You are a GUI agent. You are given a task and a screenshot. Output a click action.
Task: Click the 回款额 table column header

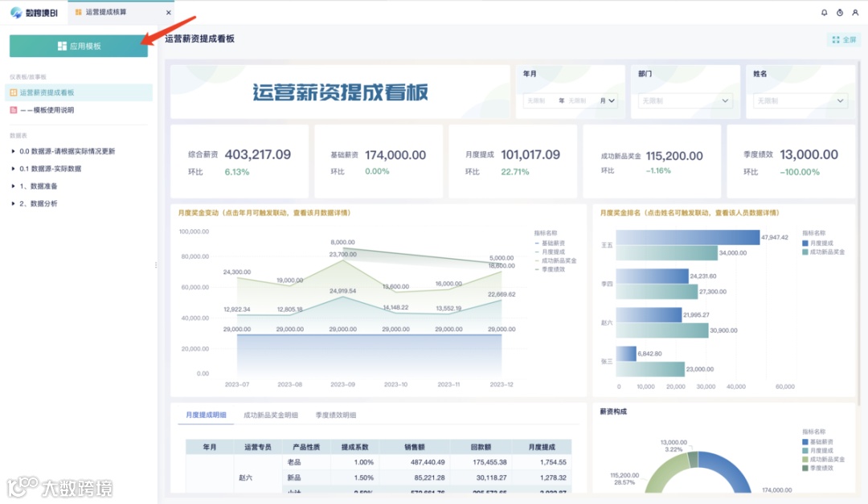(x=481, y=447)
